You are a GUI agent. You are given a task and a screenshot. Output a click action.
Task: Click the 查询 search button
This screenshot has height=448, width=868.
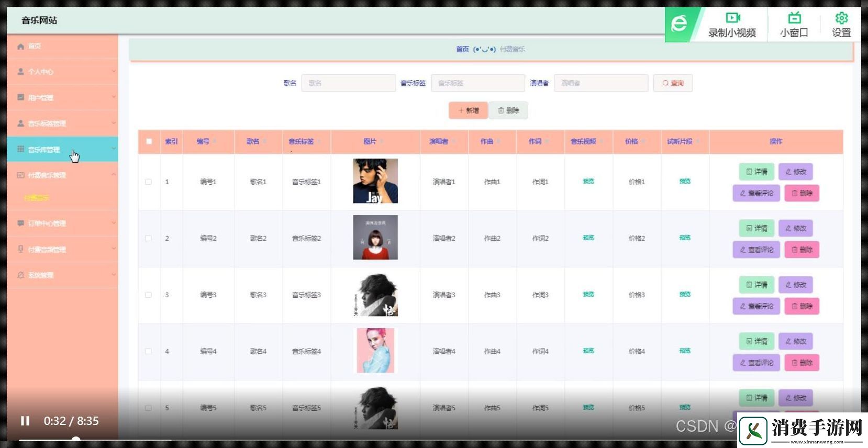[x=673, y=83]
